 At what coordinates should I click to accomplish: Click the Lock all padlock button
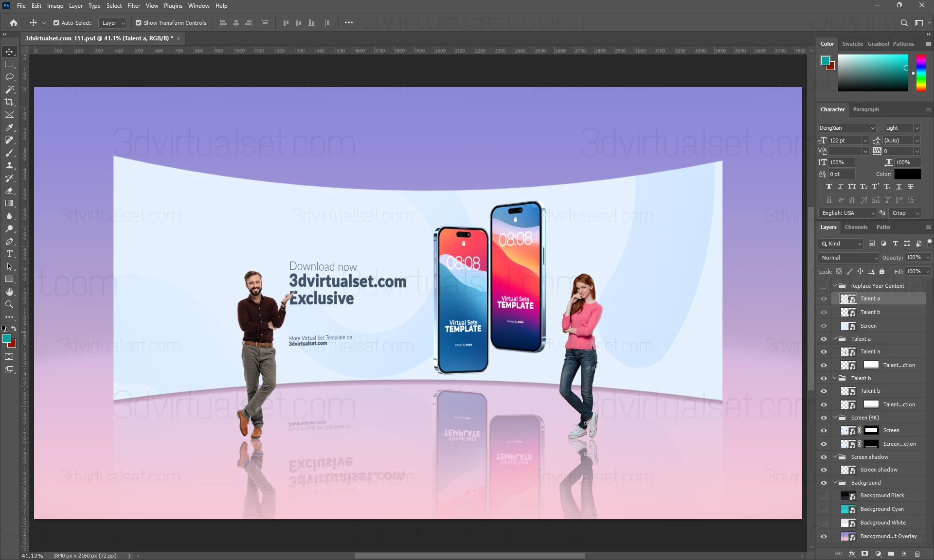882,271
